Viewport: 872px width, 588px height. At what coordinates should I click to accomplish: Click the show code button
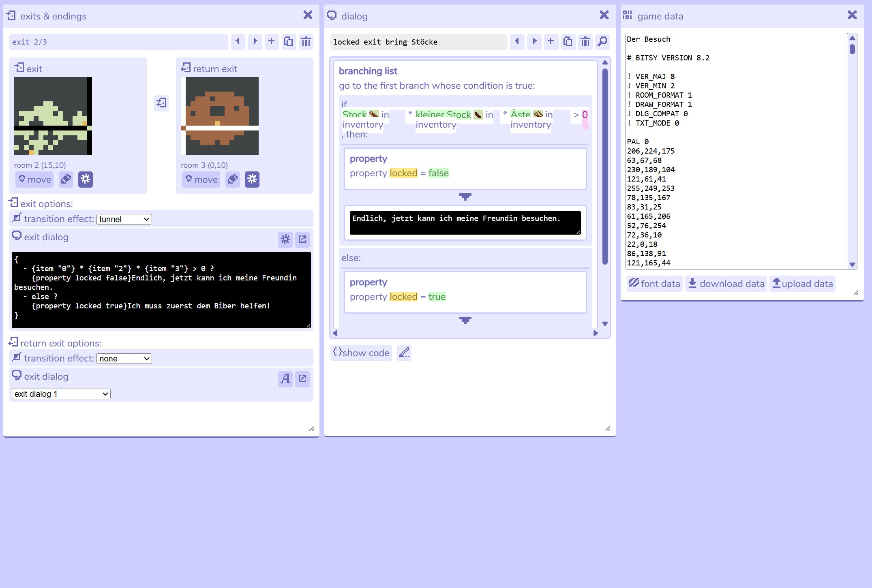(x=361, y=353)
